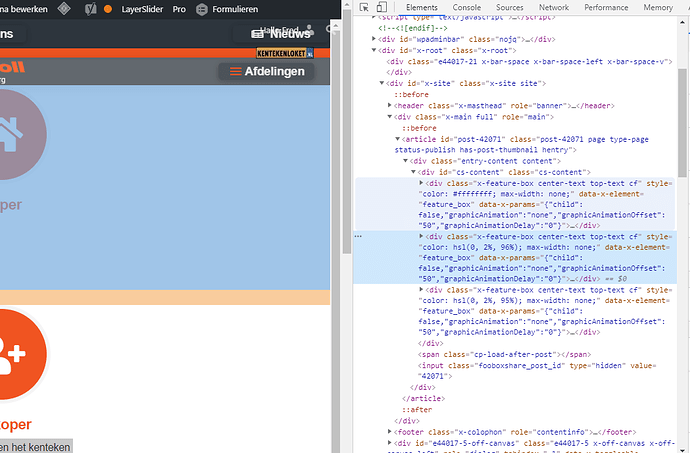This screenshot has width=690, height=453.
Task: Switch to the Sources tab
Action: pos(510,7)
